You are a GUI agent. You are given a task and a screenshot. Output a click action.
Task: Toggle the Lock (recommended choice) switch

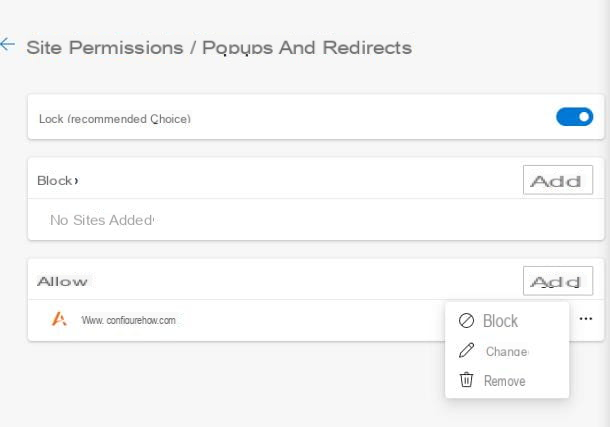[574, 117]
